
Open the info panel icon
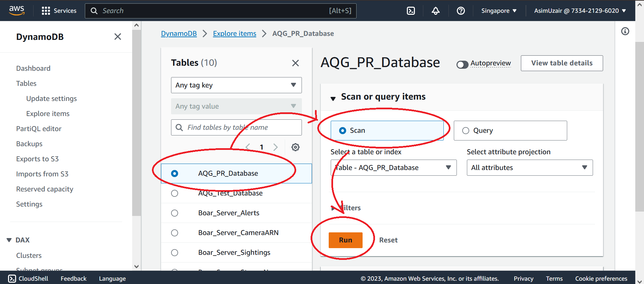(625, 31)
